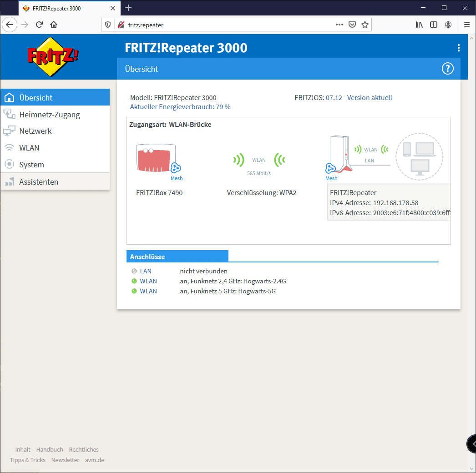Viewport: 476px width, 473px height.
Task: Save page to Pocket
Action: tap(352, 25)
